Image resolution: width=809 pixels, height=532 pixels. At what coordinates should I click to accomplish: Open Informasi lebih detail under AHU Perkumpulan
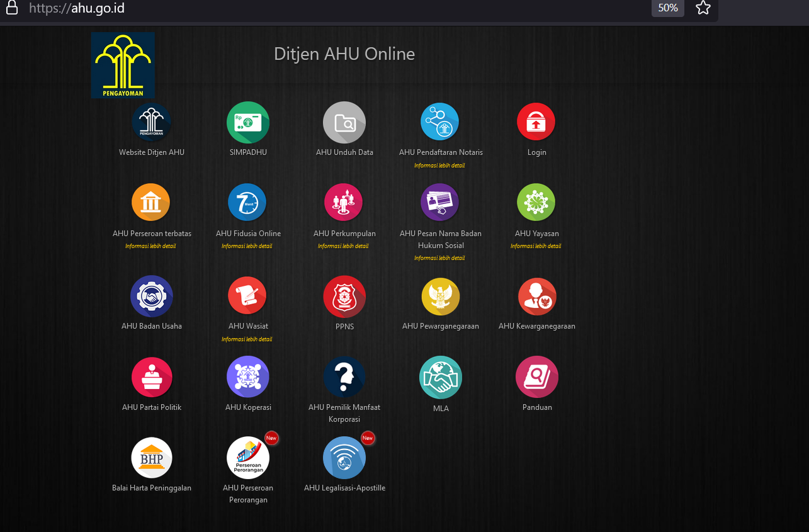pyautogui.click(x=343, y=246)
